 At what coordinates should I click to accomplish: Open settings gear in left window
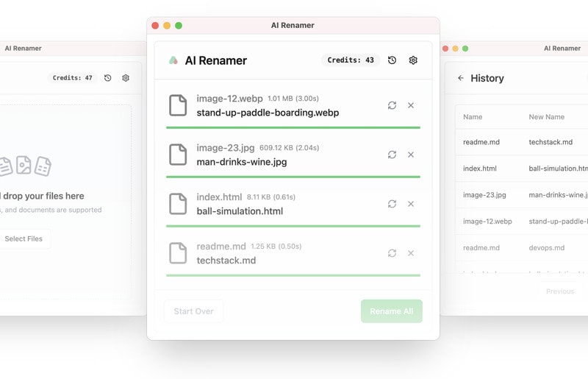click(126, 78)
